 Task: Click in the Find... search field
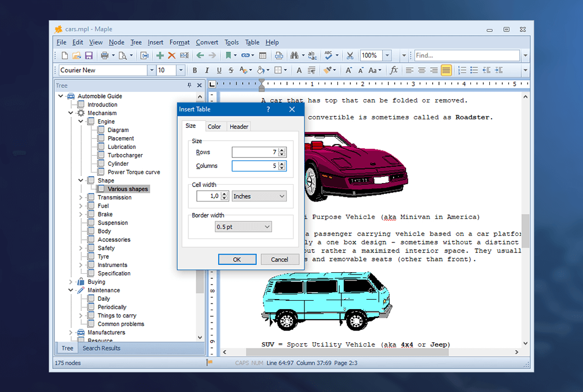click(466, 56)
